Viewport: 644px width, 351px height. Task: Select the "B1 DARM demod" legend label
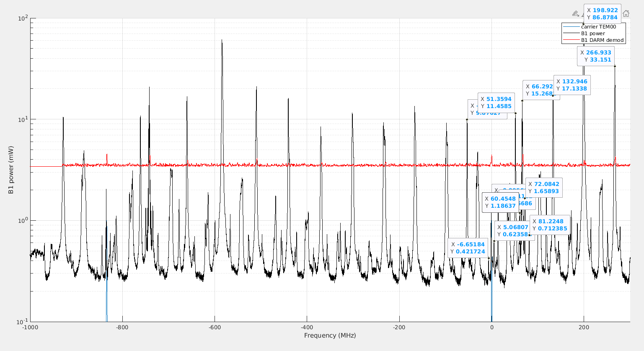(x=602, y=40)
